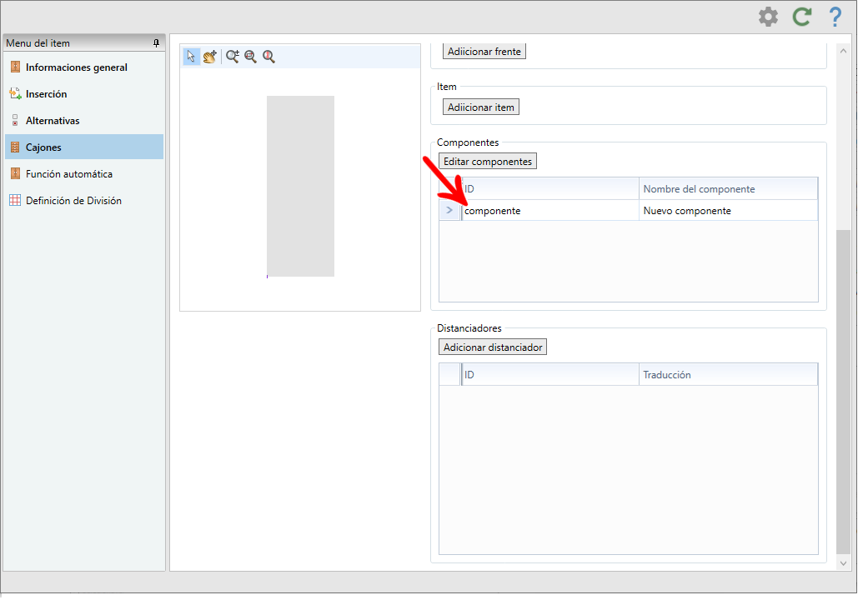Select the 'componente' ID cell

pos(550,211)
